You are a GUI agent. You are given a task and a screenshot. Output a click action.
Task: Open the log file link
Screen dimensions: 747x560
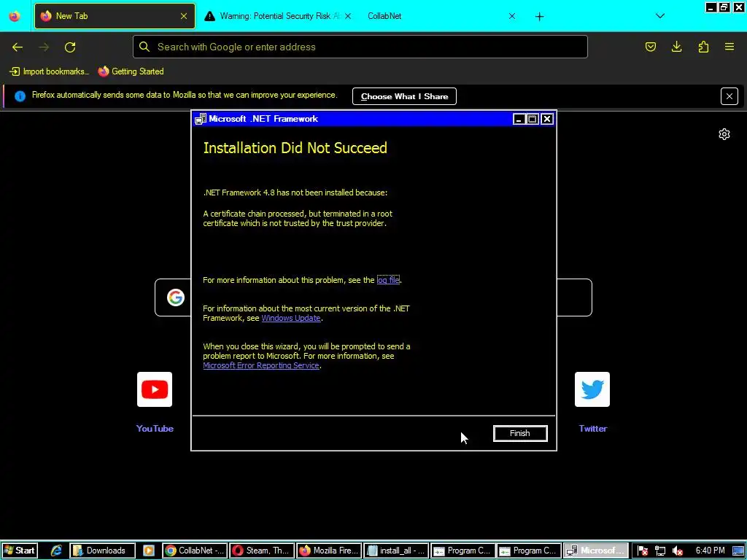click(x=388, y=280)
